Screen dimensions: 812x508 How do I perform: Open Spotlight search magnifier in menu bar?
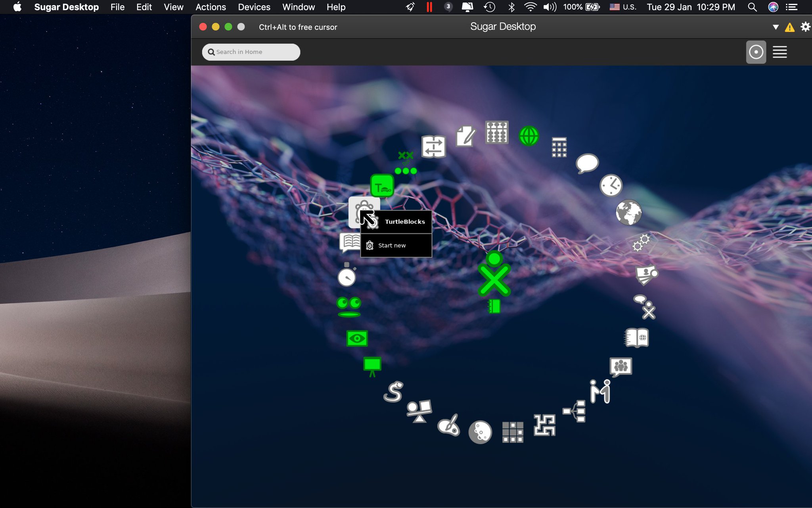[752, 7]
